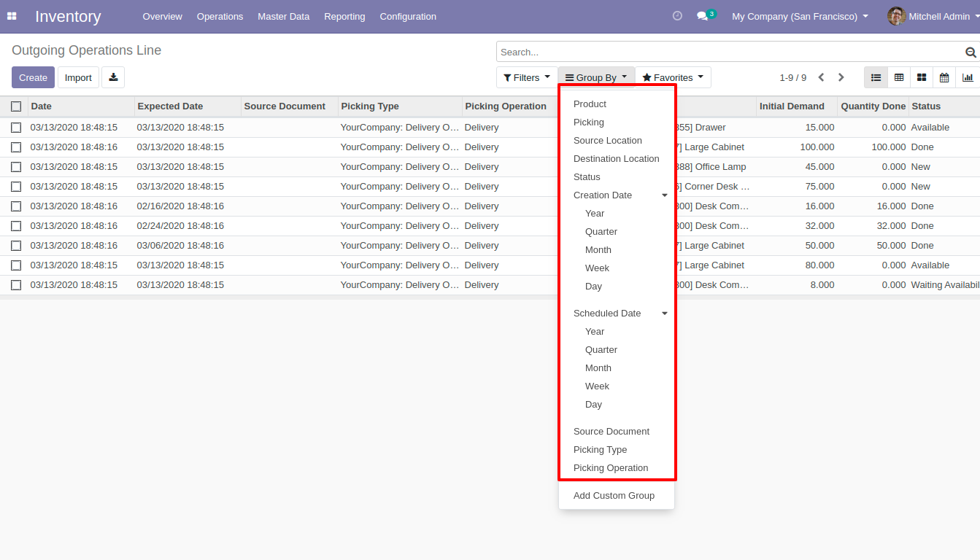The height and width of the screenshot is (560, 980).
Task: Check the Waiting Availability row checkbox
Action: pyautogui.click(x=16, y=285)
